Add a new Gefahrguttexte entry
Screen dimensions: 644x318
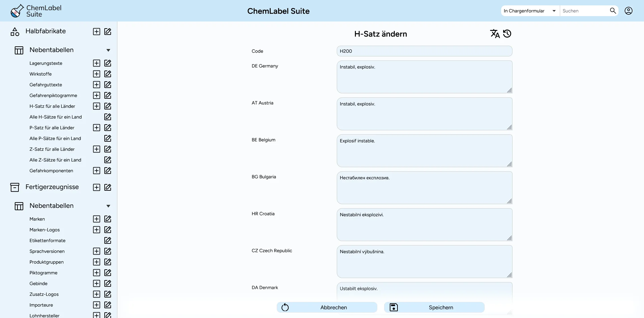point(97,85)
